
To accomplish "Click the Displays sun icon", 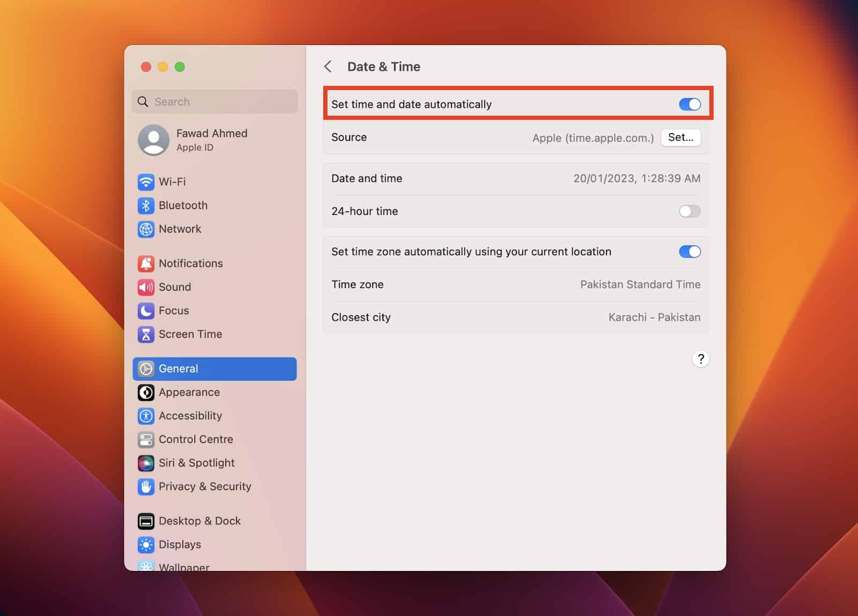I will [x=146, y=545].
